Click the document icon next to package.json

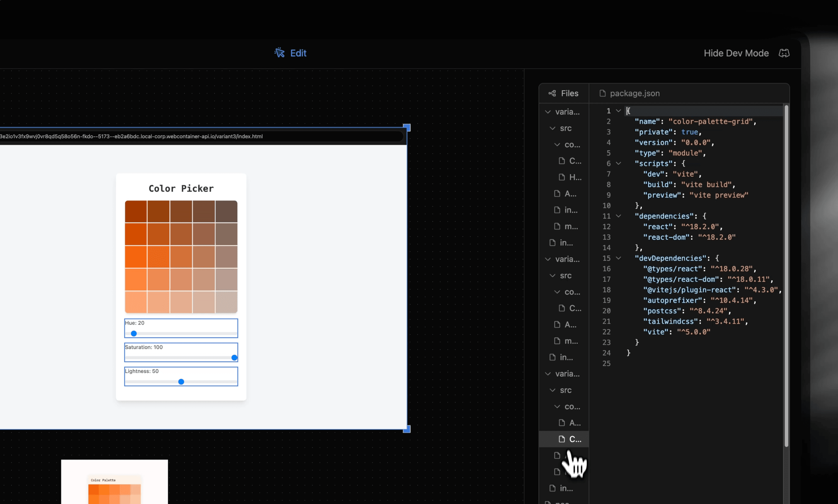pyautogui.click(x=603, y=93)
